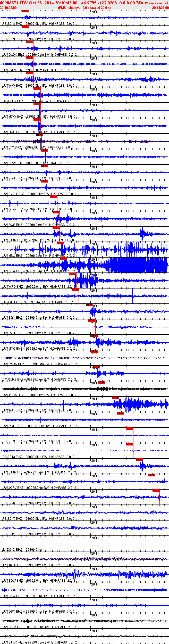Click the pick marker on UW JORV trace
Image resolution: width=169 pixels, height=644 pixels.
[151, 475]
